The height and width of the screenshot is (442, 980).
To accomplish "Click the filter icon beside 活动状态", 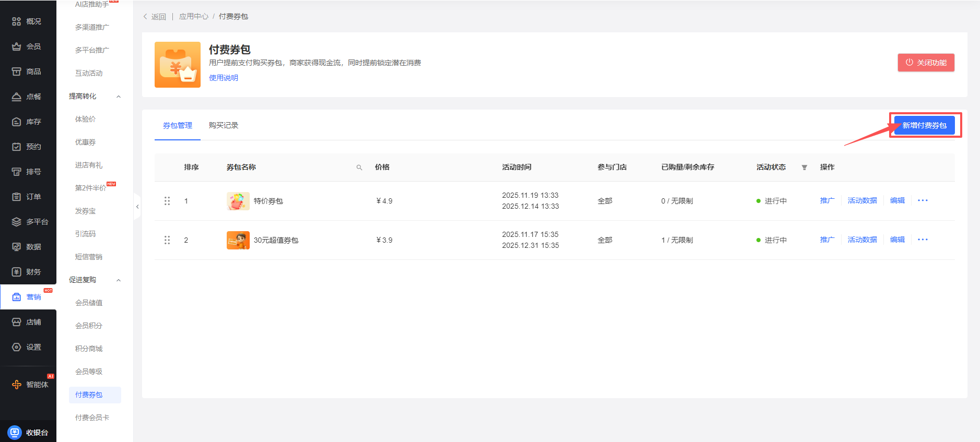I will tap(804, 168).
